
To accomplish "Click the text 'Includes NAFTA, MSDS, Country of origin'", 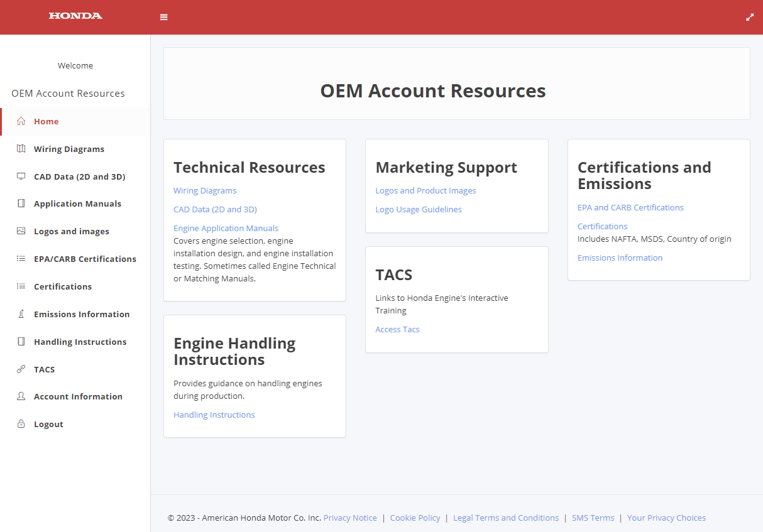I will (654, 239).
